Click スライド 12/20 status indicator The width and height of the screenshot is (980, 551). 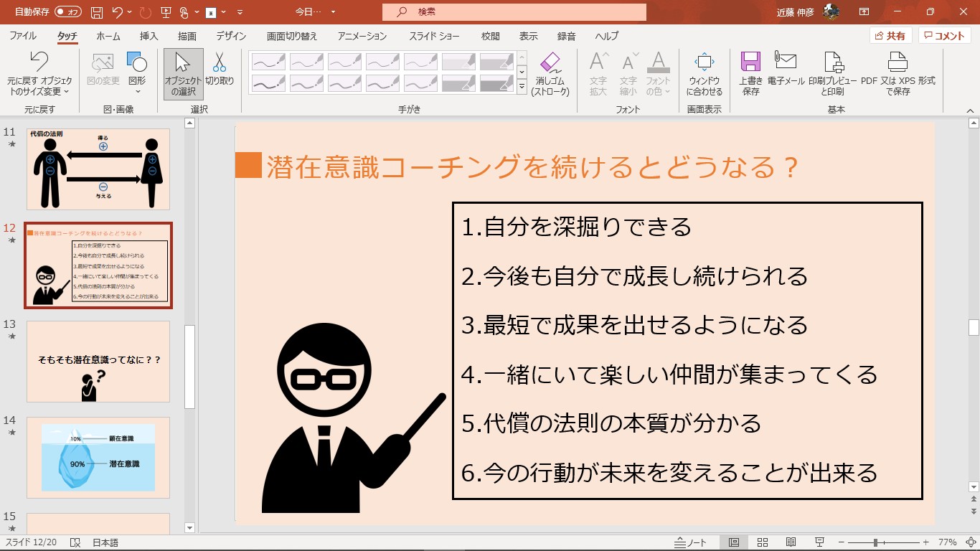tap(32, 542)
